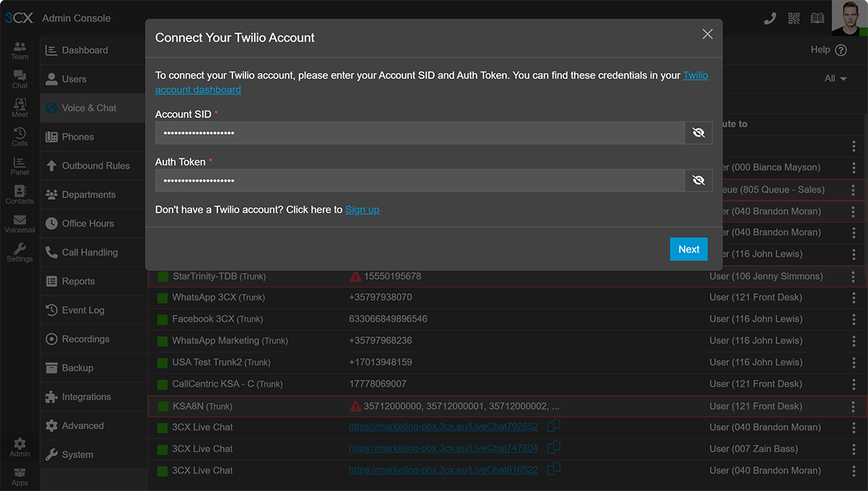868x491 pixels.
Task: Click the QR code icon in header
Action: pyautogui.click(x=794, y=18)
